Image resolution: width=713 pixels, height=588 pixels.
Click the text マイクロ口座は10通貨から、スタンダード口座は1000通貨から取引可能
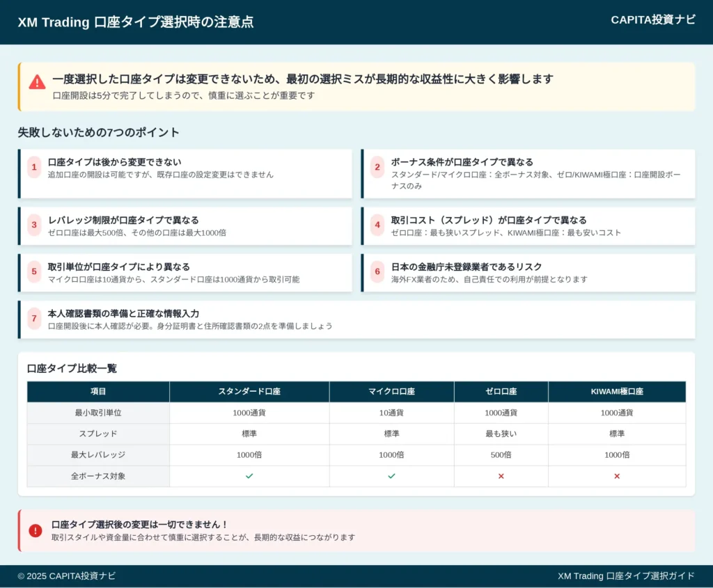coord(173,280)
